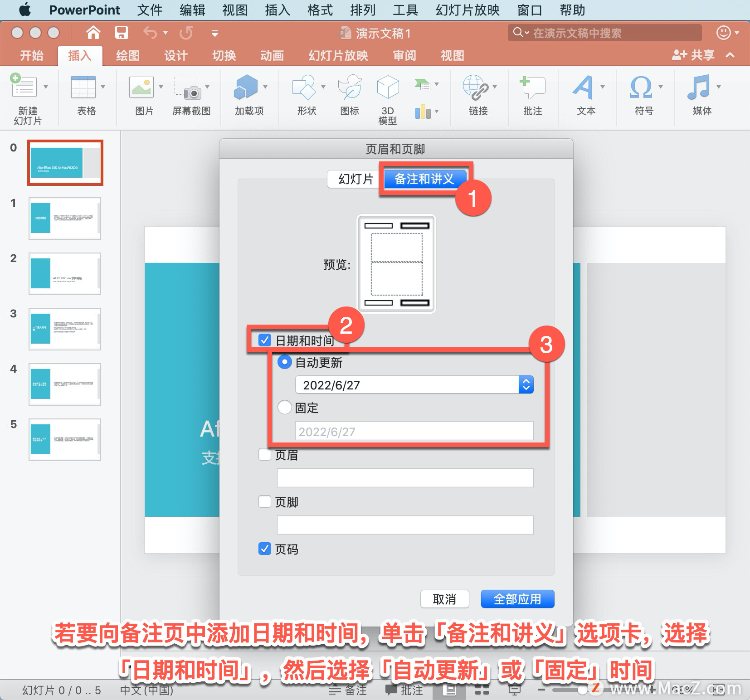Click the Share button with person icon
This screenshot has height=700, width=750.
693,55
